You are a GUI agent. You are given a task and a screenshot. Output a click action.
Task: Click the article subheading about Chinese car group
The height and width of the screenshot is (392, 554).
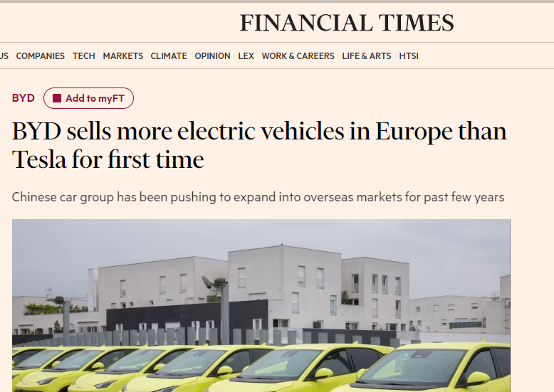[x=259, y=196]
